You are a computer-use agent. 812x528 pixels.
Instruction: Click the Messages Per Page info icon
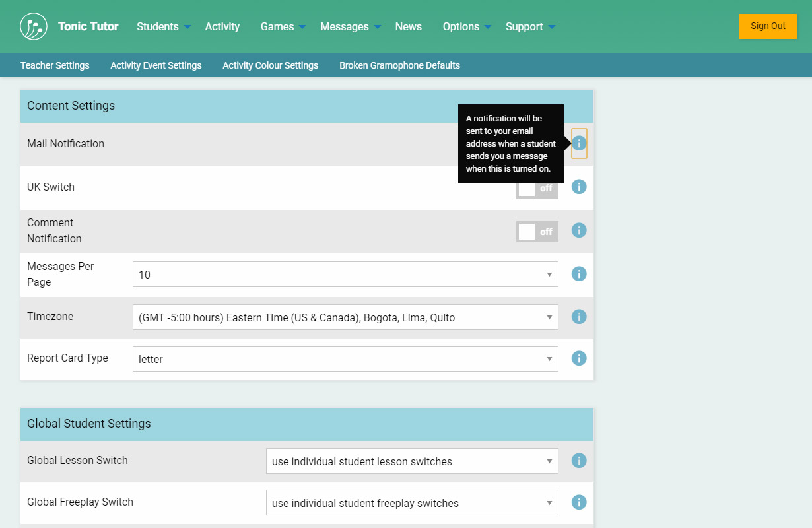(x=579, y=274)
